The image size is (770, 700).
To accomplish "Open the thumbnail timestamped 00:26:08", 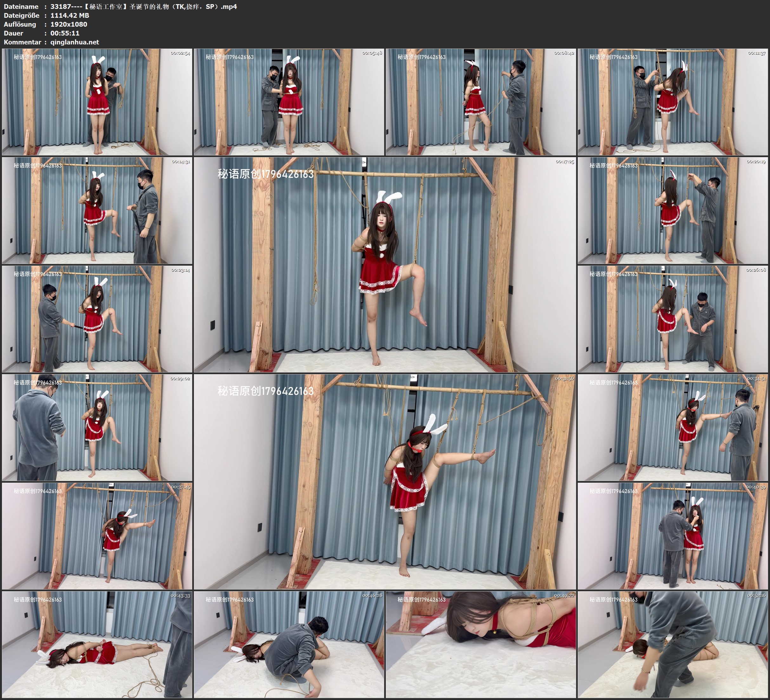I will click(x=673, y=319).
